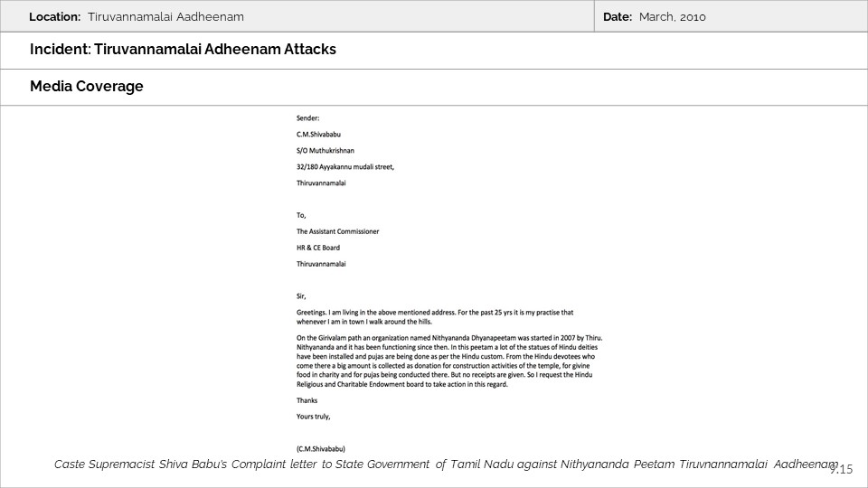868x488 pixels.
Task: Click the Incident heading about Adheenam Attacks
Action: (x=183, y=50)
